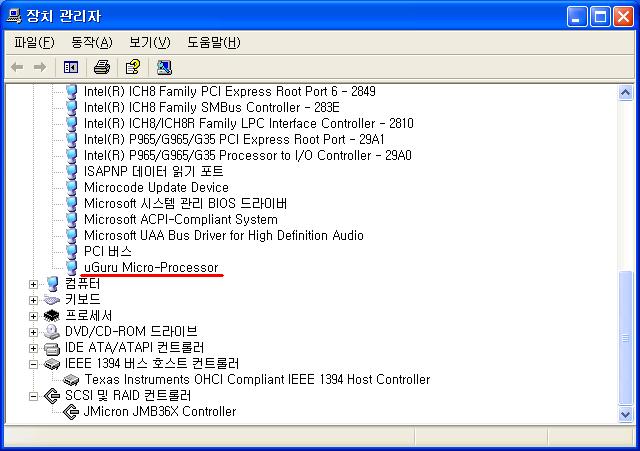The width and height of the screenshot is (640, 451).
Task: Minimize the 장치 관리자 window
Action: (x=577, y=17)
